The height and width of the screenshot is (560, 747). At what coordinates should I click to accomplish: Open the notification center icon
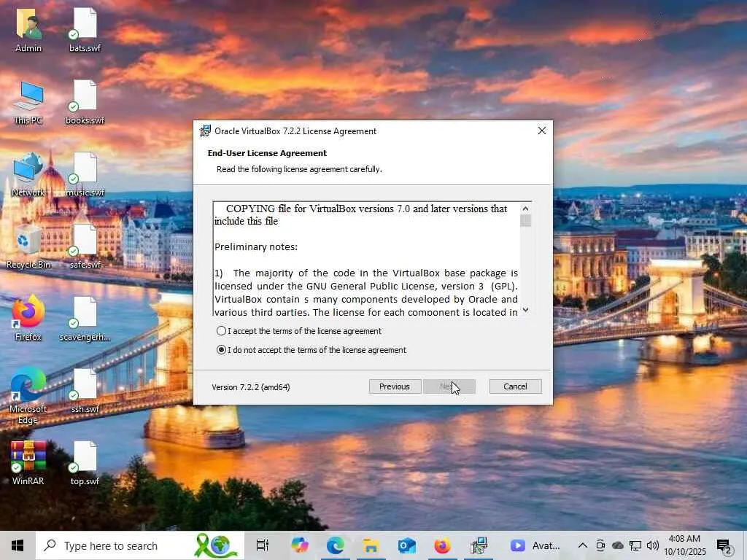(x=724, y=547)
